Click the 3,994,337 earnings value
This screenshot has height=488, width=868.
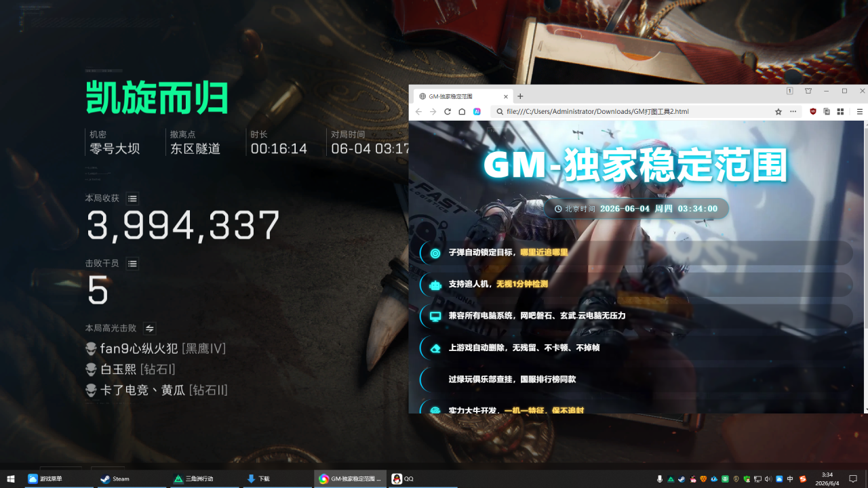tap(183, 226)
